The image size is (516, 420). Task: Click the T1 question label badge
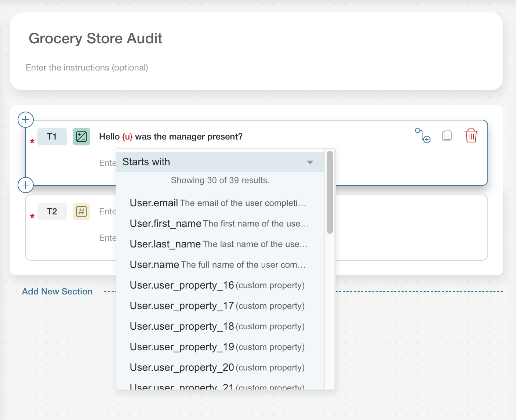tap(52, 137)
